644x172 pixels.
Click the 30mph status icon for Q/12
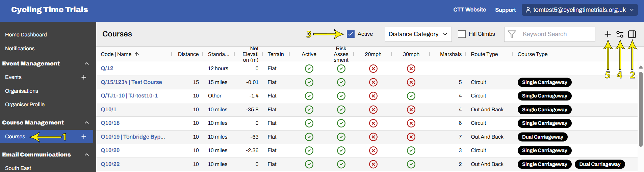pos(411,69)
